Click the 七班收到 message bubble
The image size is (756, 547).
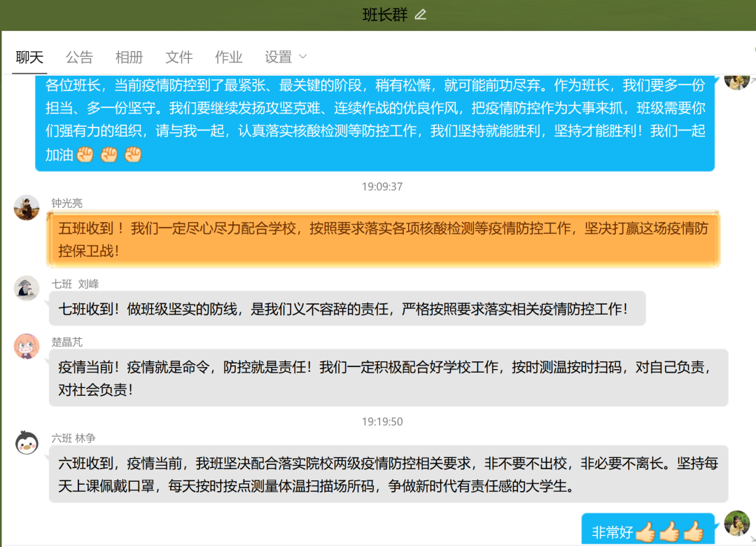346,309
